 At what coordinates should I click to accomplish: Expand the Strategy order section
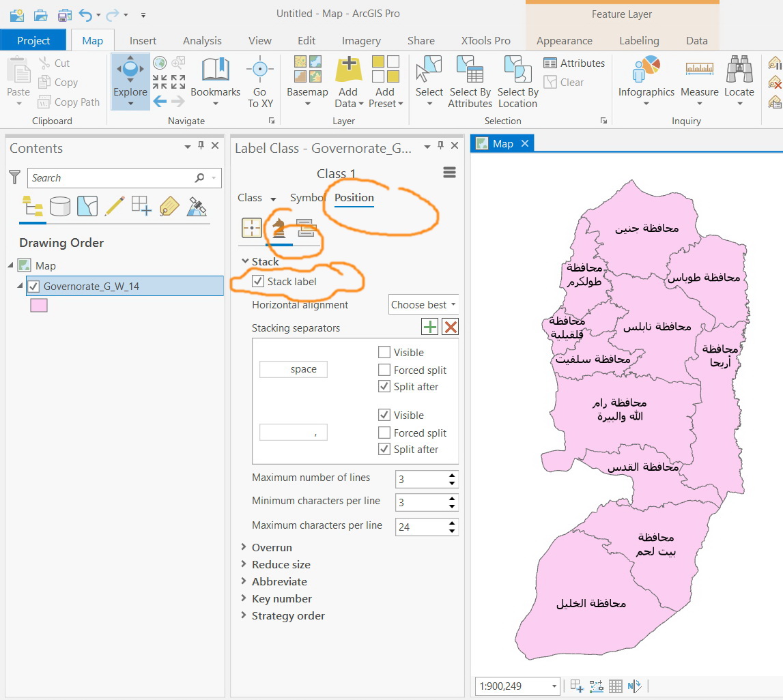[x=244, y=615]
